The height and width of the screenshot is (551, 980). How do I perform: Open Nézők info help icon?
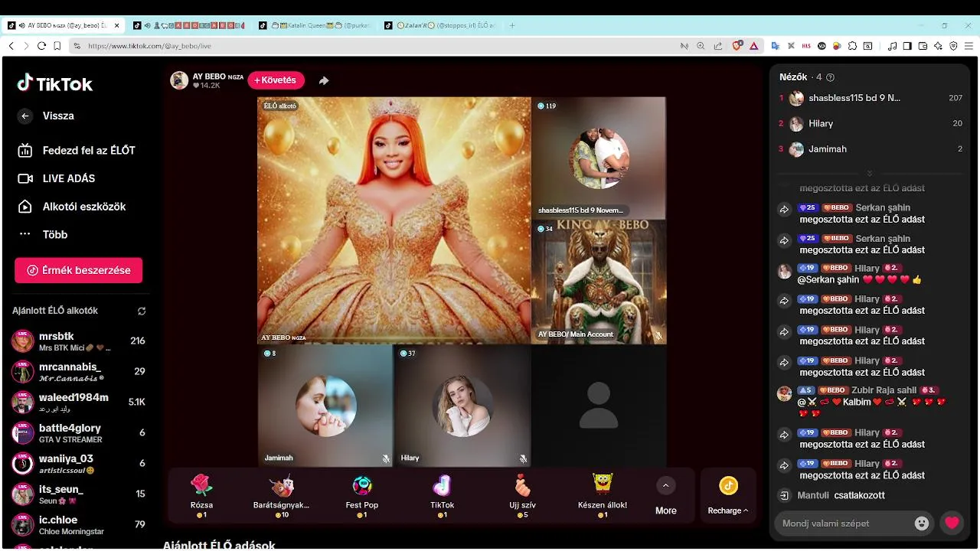831,77
